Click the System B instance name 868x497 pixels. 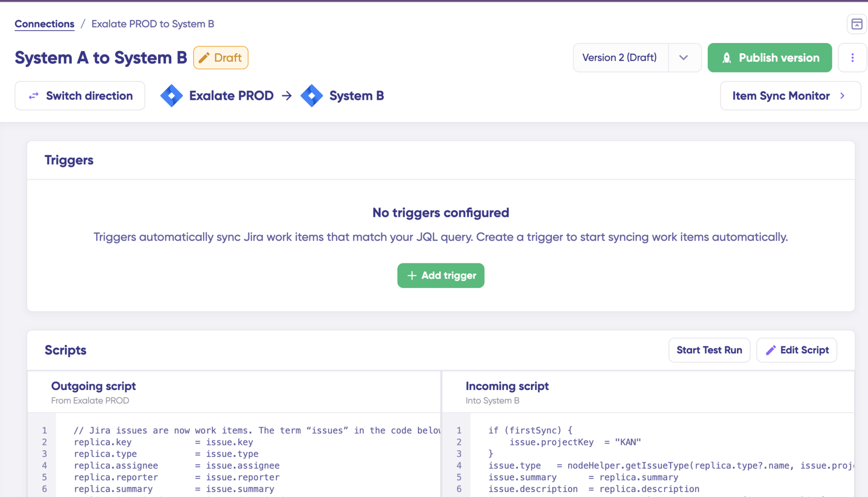pyautogui.click(x=357, y=96)
